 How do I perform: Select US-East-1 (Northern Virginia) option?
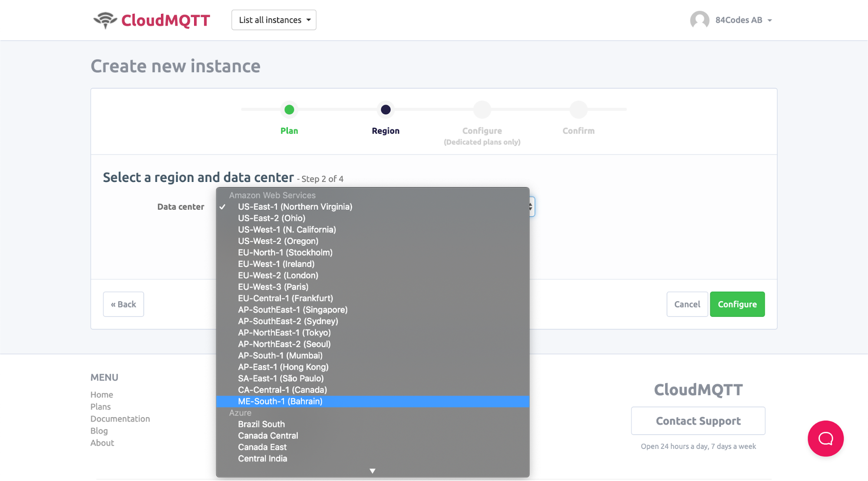[373, 207]
